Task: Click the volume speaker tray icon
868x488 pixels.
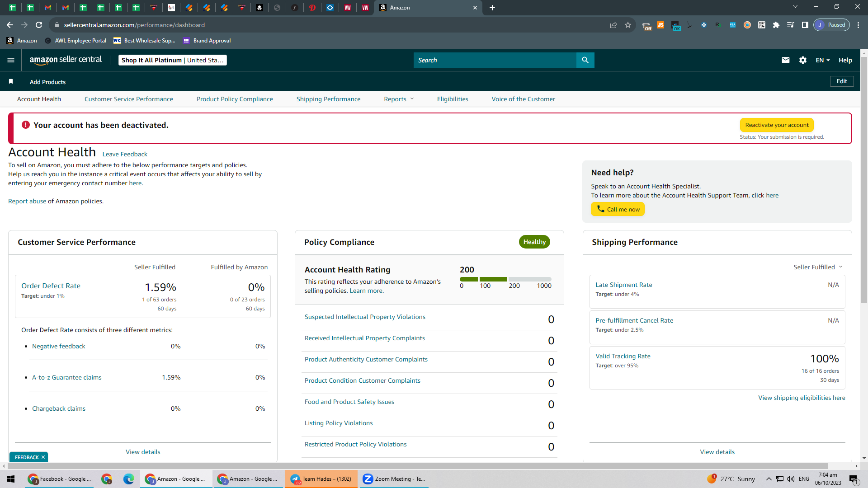Action: click(x=791, y=479)
